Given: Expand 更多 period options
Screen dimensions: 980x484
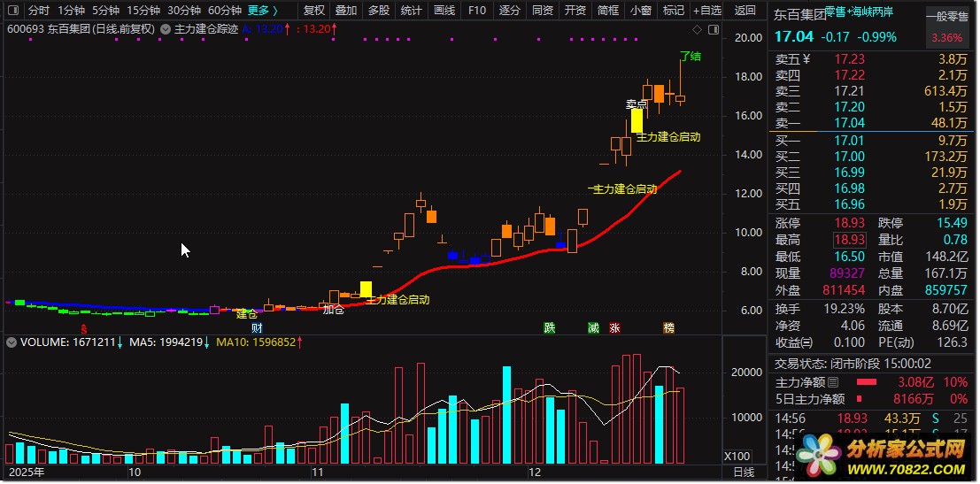Looking at the screenshot, I should pyautogui.click(x=263, y=11).
